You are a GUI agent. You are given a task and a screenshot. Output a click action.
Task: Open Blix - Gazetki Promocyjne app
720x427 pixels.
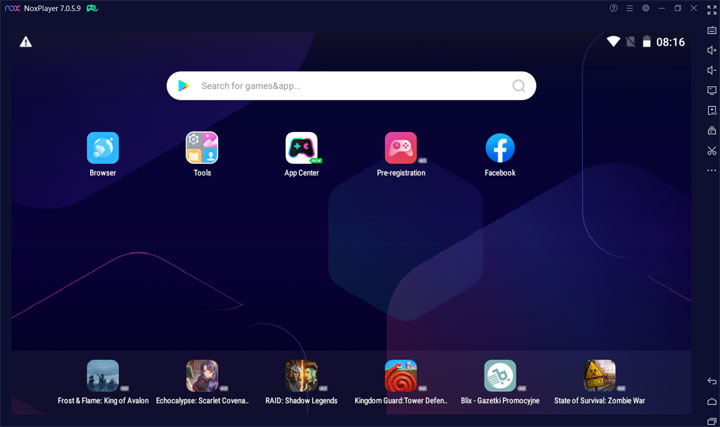tap(500, 376)
